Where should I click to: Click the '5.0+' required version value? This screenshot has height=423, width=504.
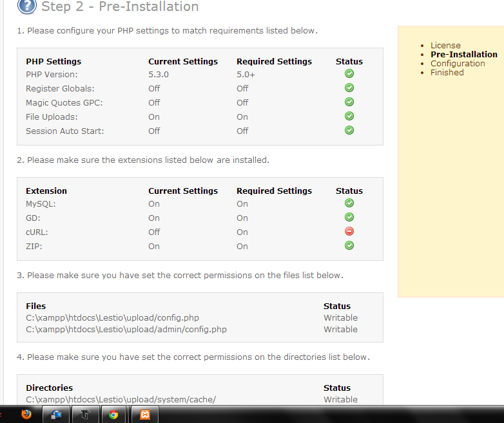click(246, 75)
